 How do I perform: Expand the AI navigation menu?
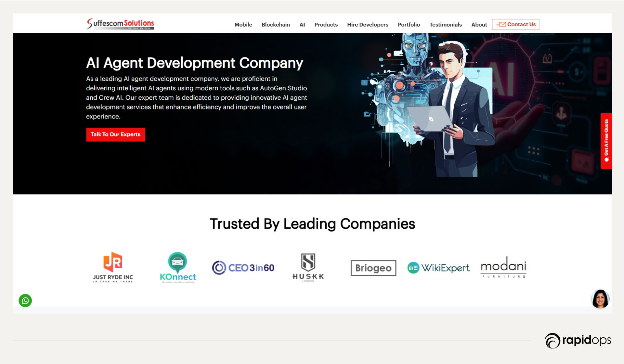pos(302,25)
